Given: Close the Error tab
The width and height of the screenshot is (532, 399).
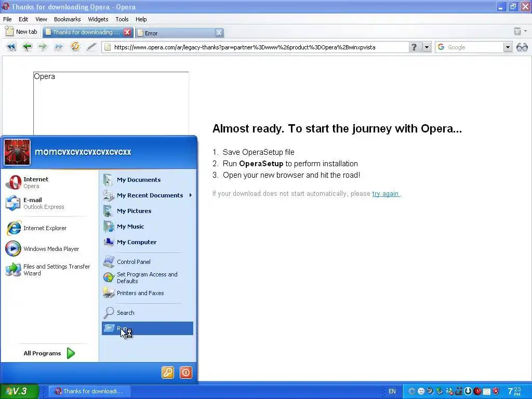Looking at the screenshot, I should (219, 33).
